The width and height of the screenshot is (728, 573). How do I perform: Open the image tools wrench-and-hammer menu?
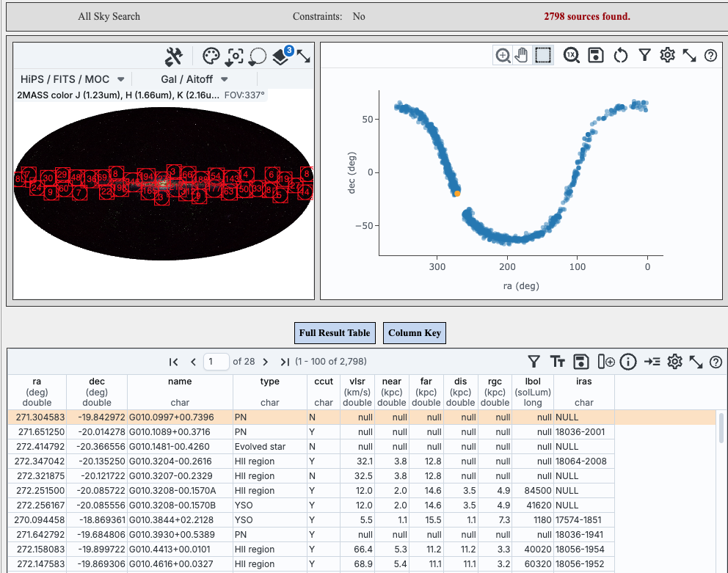pos(174,56)
